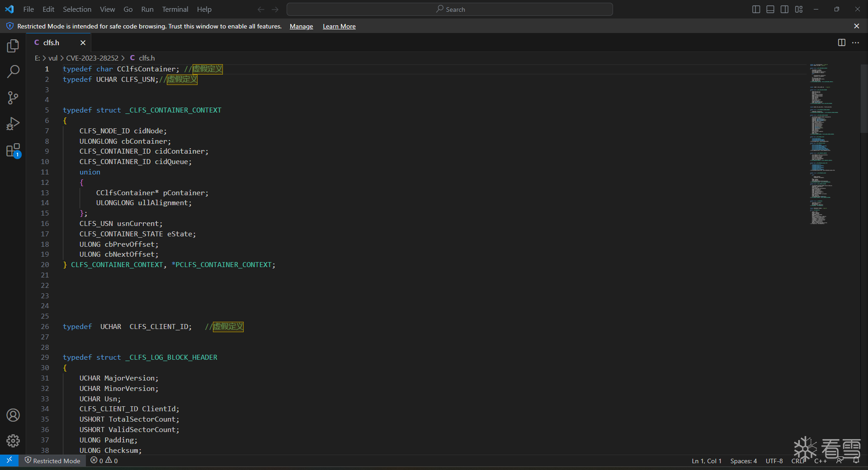Click the editor minimap code overview
The height and width of the screenshot is (470, 868).
click(824, 144)
